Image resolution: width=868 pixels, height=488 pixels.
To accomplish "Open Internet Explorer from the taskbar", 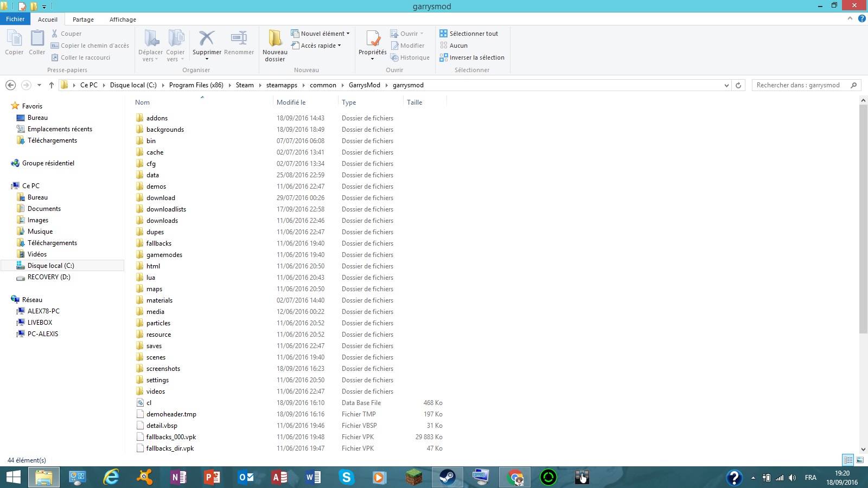I will (111, 477).
